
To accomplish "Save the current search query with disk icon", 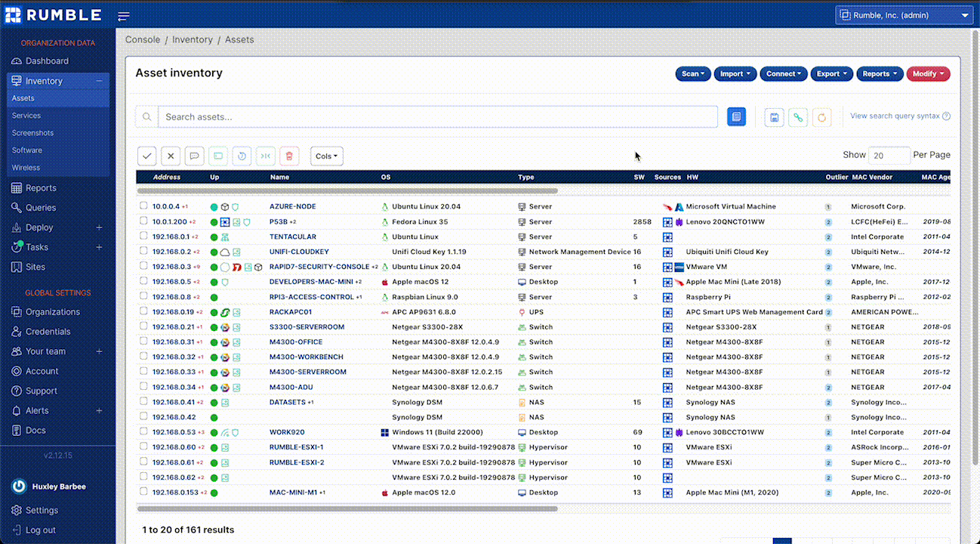I will coord(773,117).
